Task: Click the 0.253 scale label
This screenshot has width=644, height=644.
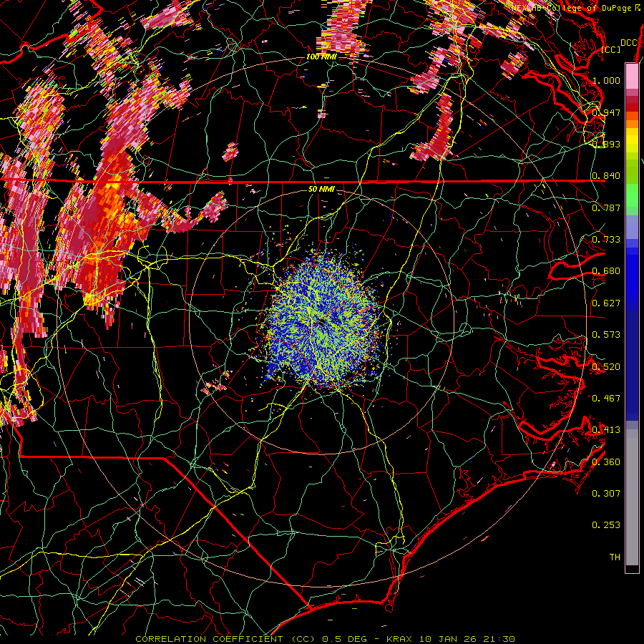Action: [x=606, y=525]
